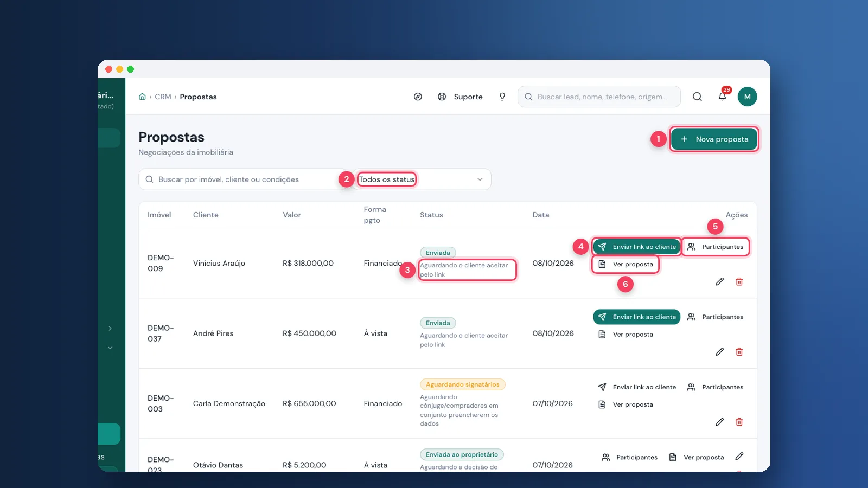Image resolution: width=868 pixels, height=488 pixels.
Task: View proposta for André Pires
Action: point(626,335)
